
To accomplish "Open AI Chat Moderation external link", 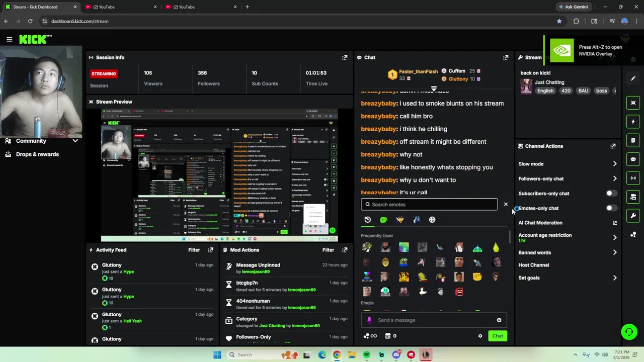I will pyautogui.click(x=615, y=223).
